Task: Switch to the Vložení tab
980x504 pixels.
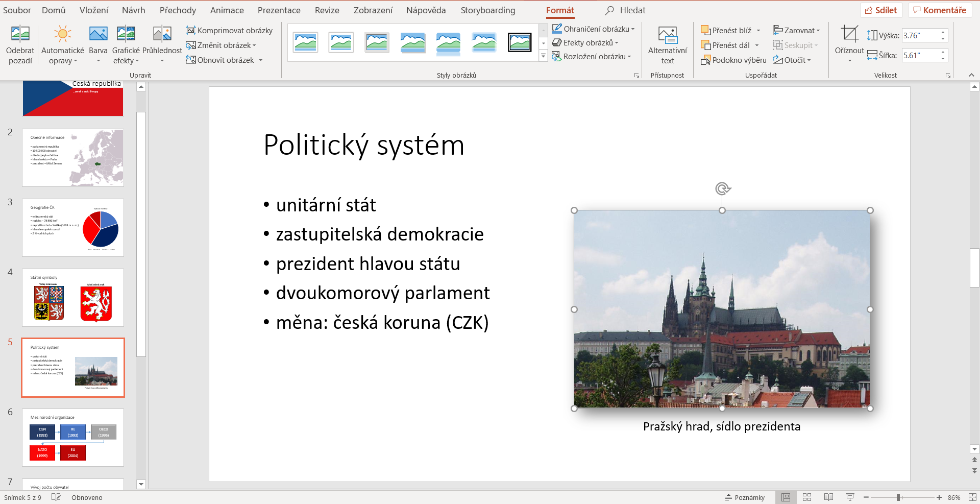Action: tap(94, 10)
